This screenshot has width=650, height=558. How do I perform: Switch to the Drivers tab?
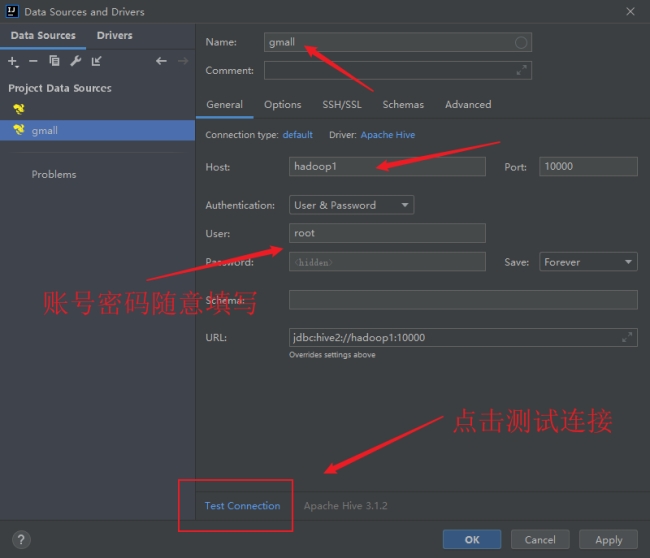[114, 36]
